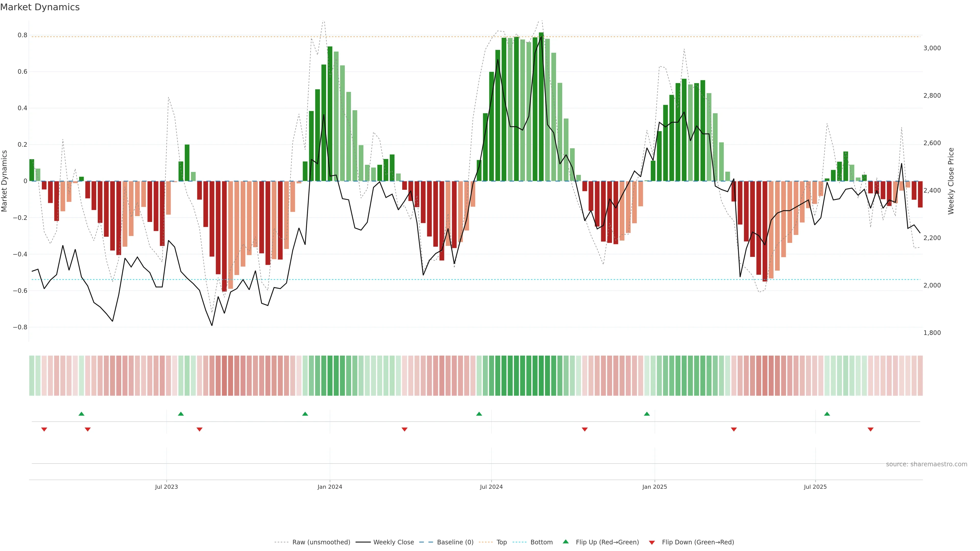Toggle the Baseline (0) legend entry
This screenshot has height=551, width=980.
tap(455, 542)
